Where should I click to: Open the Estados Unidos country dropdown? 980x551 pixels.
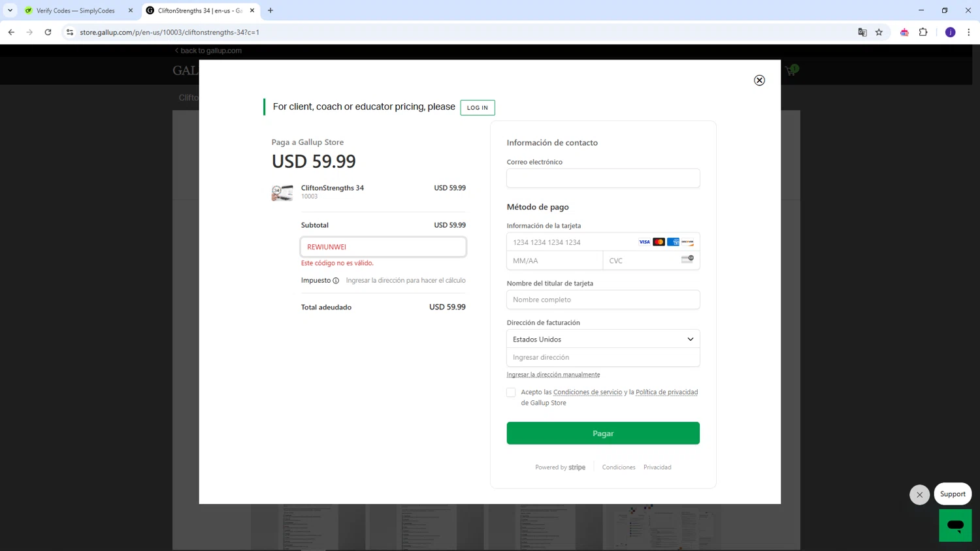coord(603,339)
